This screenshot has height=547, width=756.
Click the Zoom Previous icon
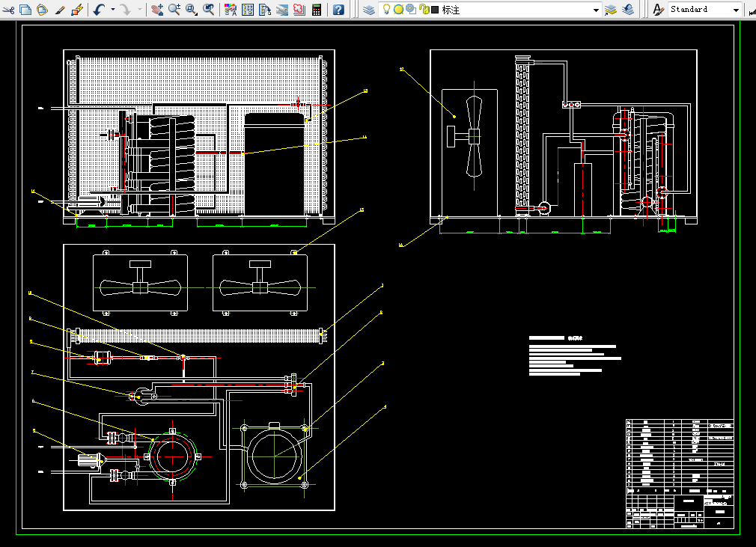209,9
